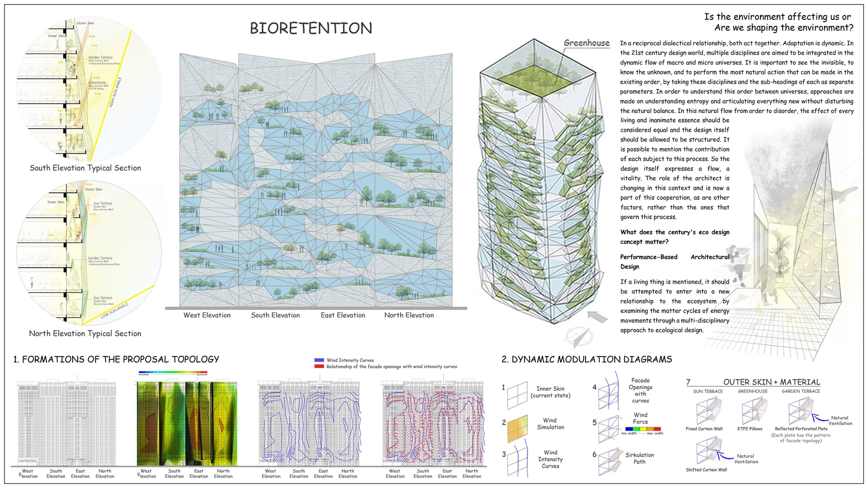Click blue ventilation arrow beside Shifted Curtain Wall
The image size is (868, 488).
[726, 455]
